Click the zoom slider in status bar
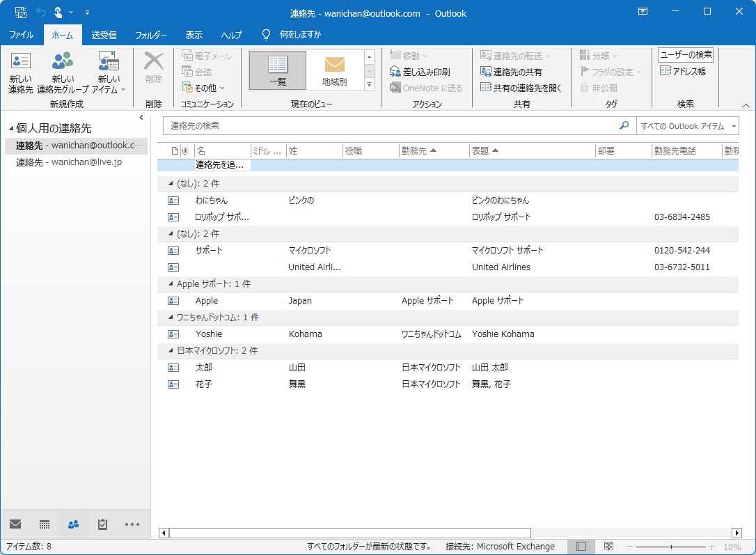The height and width of the screenshot is (555, 756). click(x=672, y=547)
